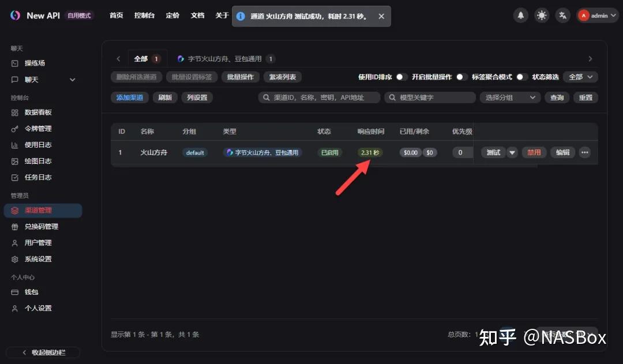Select 渠道管理 in the sidebar
This screenshot has width=623, height=364.
pos(43,211)
